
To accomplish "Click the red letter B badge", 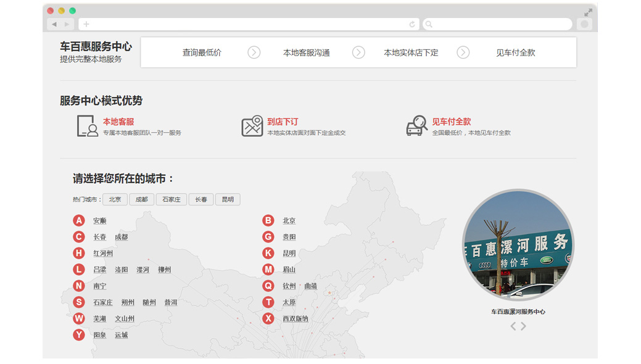I will (x=268, y=220).
